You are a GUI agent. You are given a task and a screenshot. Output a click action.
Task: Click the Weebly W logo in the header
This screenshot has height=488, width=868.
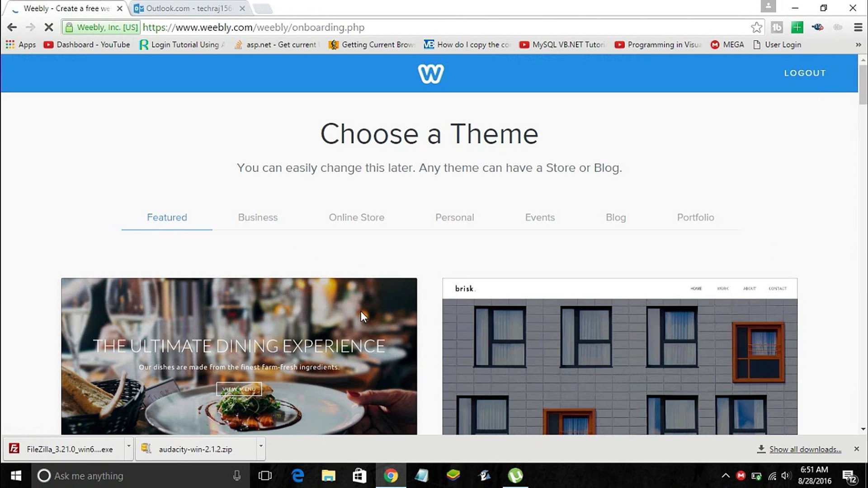point(430,73)
